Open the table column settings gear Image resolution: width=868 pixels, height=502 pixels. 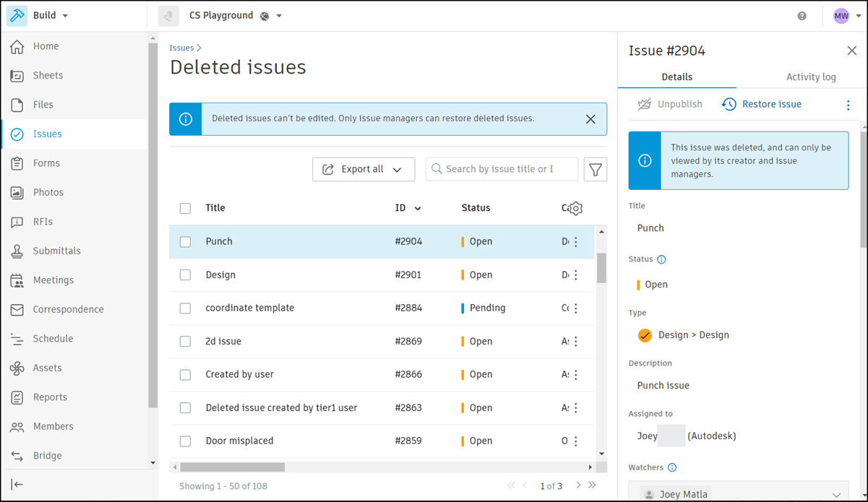[576, 209]
